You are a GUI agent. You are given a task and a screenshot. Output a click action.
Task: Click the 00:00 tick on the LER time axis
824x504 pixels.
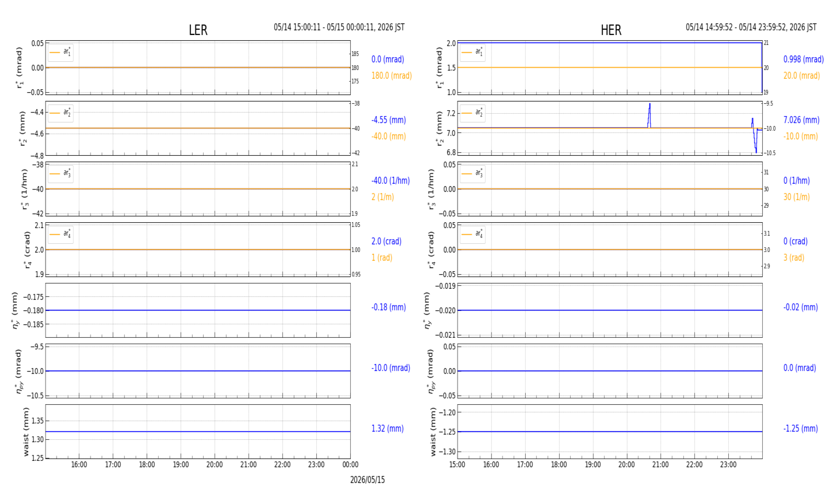pos(350,465)
